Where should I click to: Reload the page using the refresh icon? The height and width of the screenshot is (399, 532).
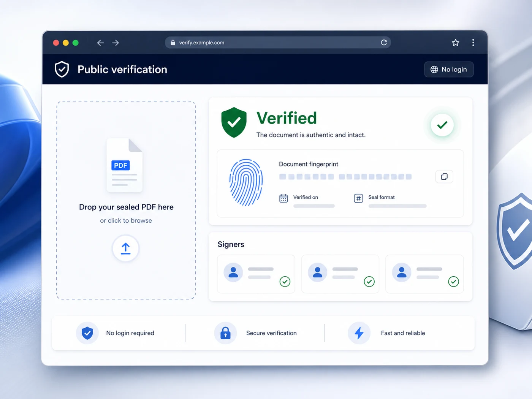384,43
